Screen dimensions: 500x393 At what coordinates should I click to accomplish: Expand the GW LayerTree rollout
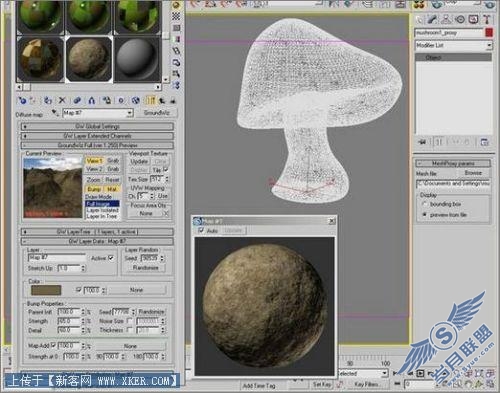point(97,232)
